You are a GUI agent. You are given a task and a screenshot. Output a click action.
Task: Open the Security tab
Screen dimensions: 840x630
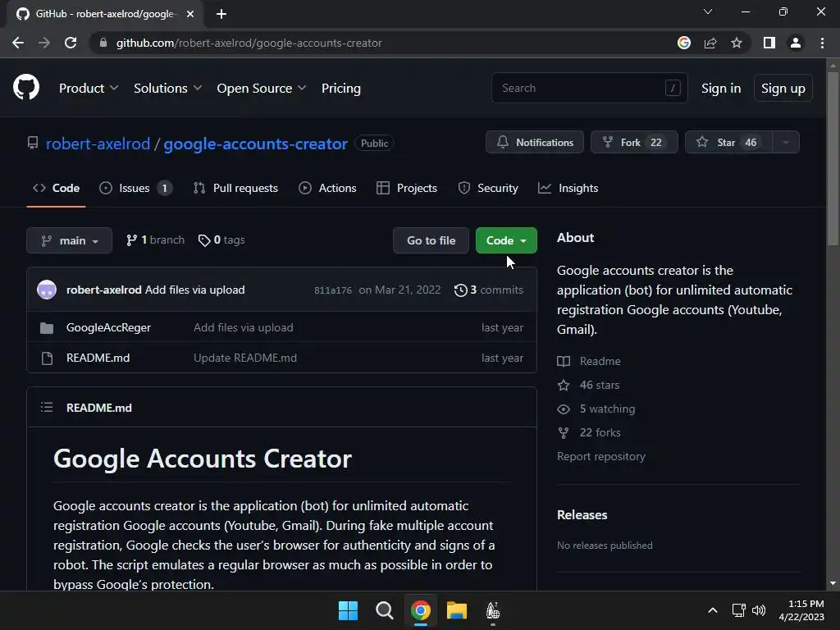coord(488,188)
